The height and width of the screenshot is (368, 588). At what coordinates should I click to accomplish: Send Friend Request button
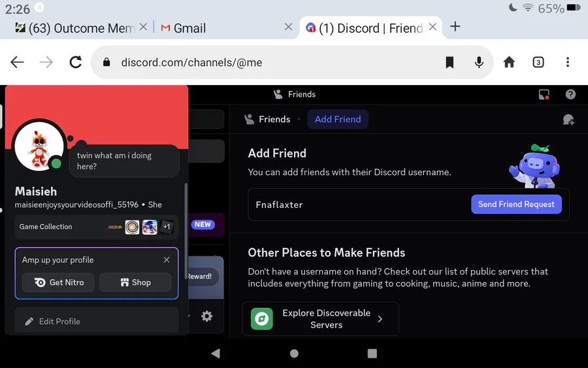point(516,205)
